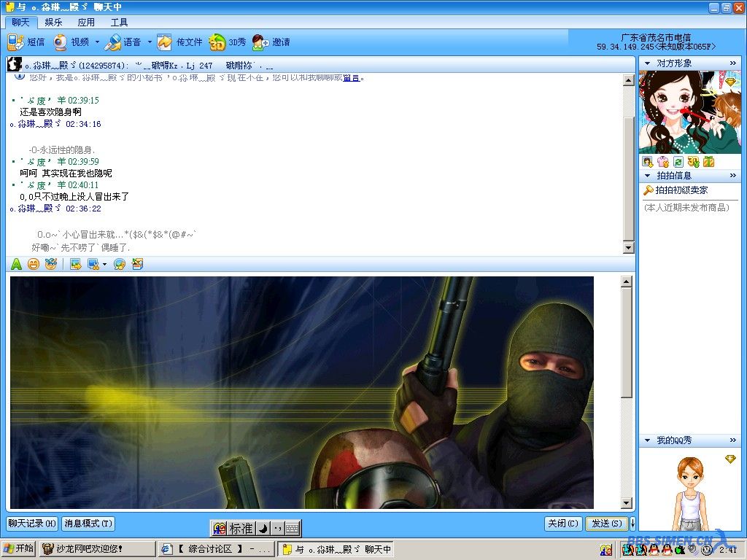Click the chat scene box icon
Screen dimensions: 747x560
coord(137,264)
